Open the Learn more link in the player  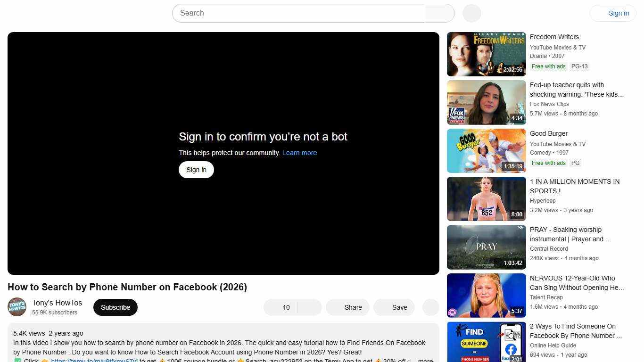point(299,153)
